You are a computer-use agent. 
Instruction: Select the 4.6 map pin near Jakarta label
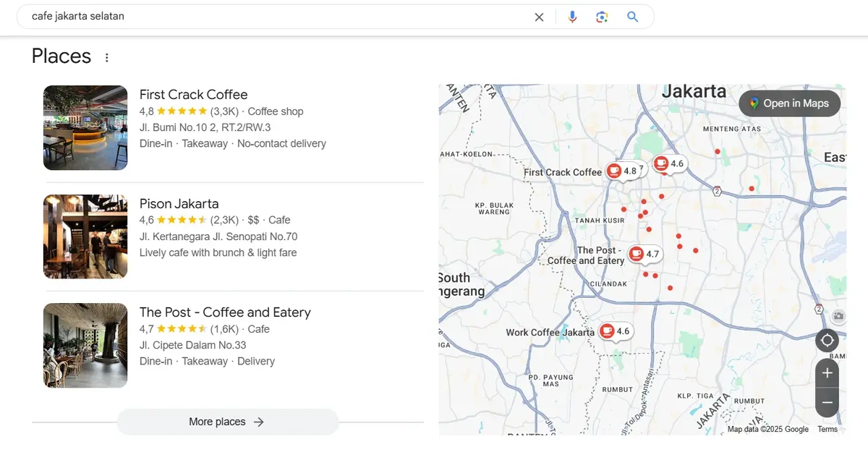coord(669,163)
